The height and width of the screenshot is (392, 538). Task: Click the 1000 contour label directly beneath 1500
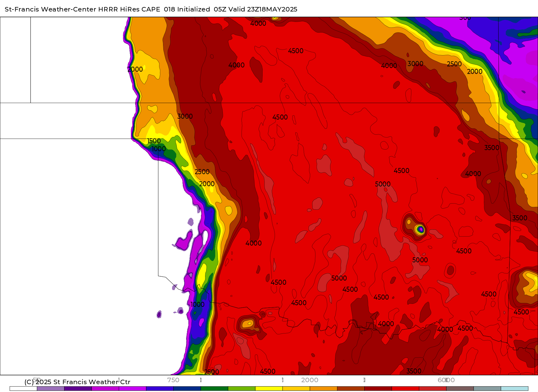pyautogui.click(x=159, y=149)
